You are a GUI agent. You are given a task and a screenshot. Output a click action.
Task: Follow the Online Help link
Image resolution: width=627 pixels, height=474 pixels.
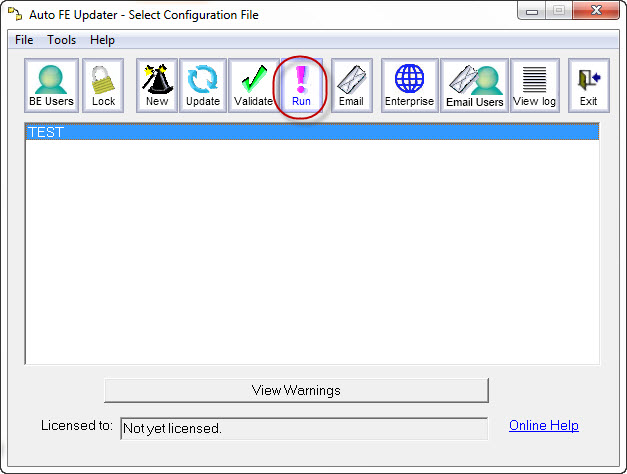pyautogui.click(x=543, y=425)
